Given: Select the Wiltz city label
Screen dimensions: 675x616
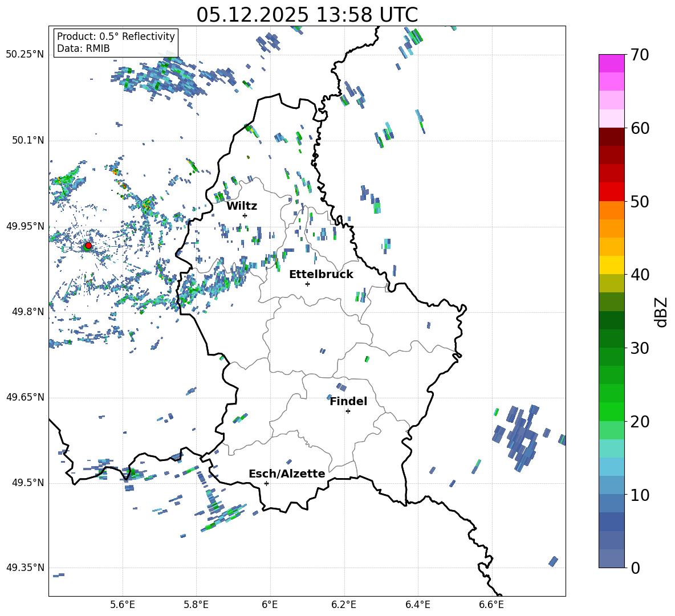Looking at the screenshot, I should pyautogui.click(x=242, y=206).
